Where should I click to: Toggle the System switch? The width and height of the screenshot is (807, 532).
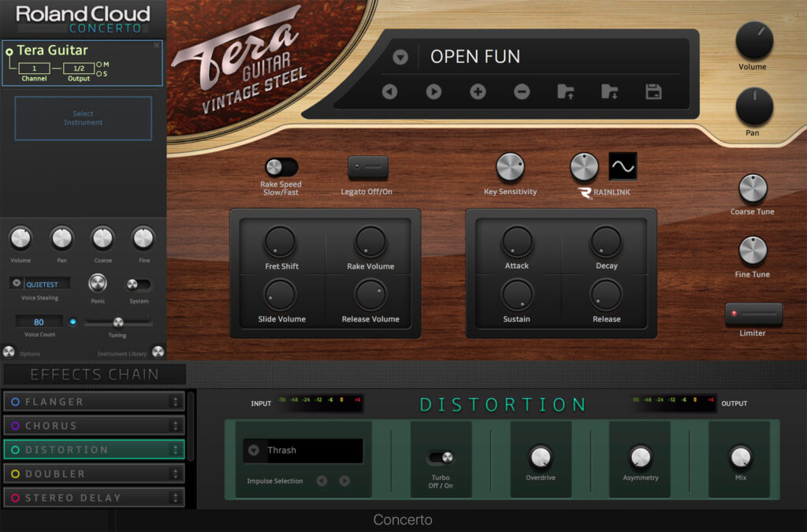[x=139, y=284]
